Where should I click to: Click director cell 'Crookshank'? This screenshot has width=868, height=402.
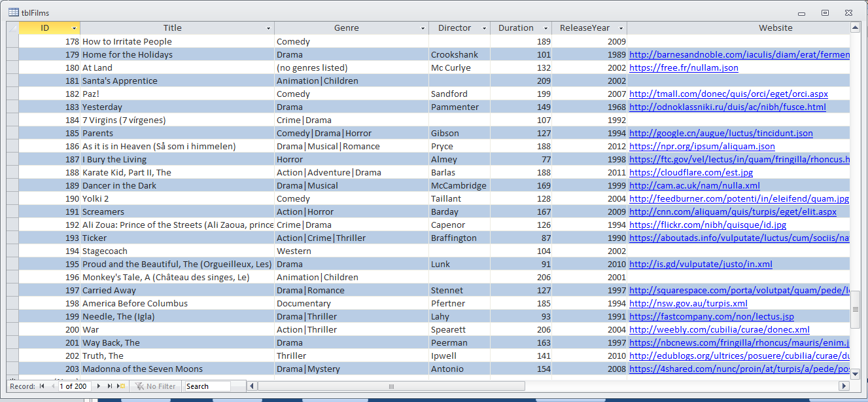pyautogui.click(x=459, y=54)
